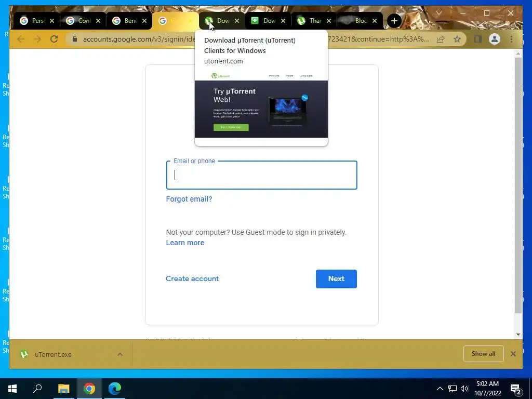Switch to the 'Pers' Google tab
Viewport: 532px width, 399px height.
[x=32, y=21]
